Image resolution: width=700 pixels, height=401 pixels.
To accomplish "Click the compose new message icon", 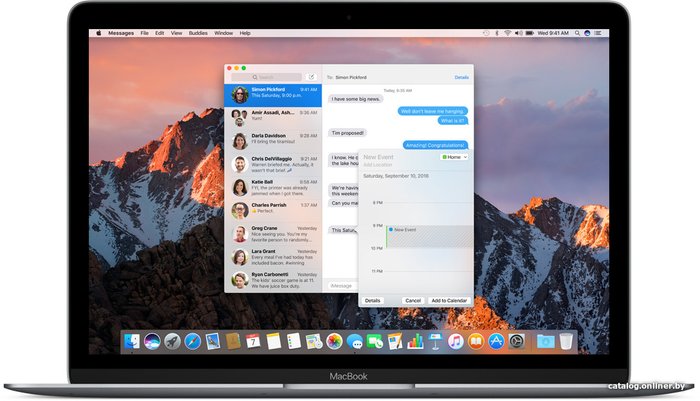I will (x=312, y=77).
